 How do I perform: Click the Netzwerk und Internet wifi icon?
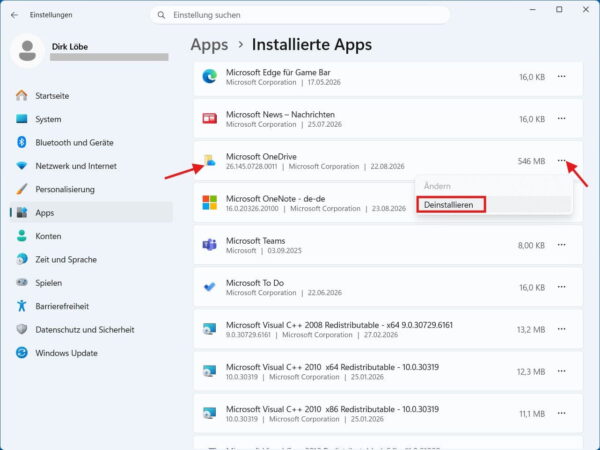click(22, 166)
